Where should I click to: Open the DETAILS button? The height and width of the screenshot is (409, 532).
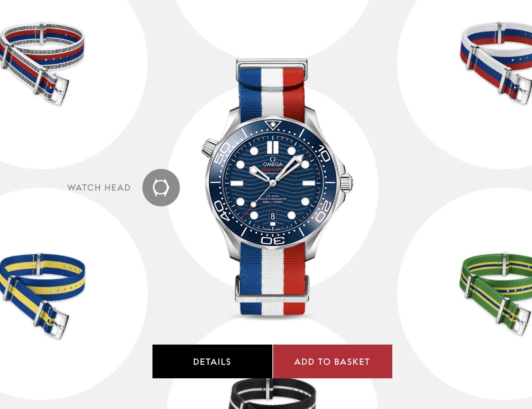(212, 361)
